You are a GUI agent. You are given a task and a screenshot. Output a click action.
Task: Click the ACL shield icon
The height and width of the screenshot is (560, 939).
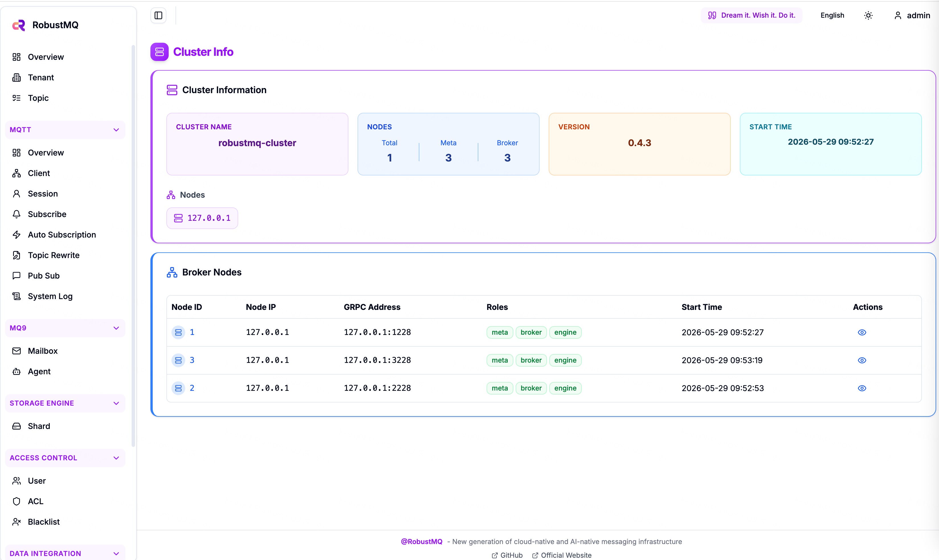point(17,502)
